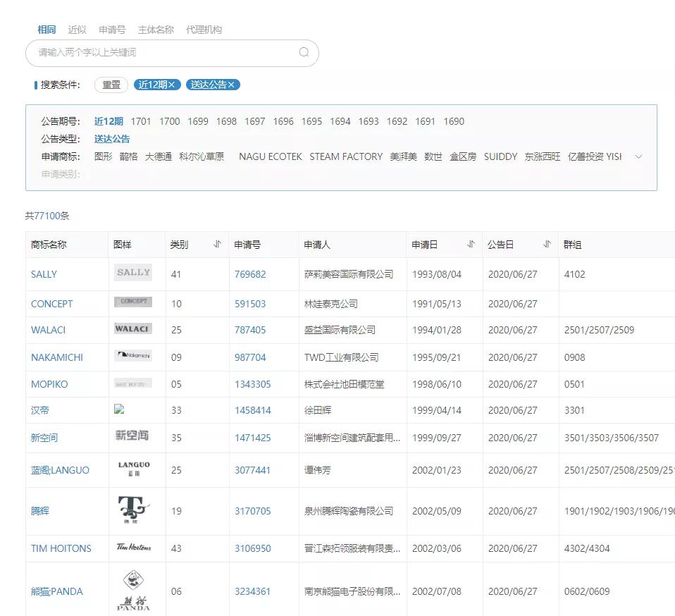Click the 重置 reset button
Image resolution: width=675 pixels, height=616 pixels.
[x=111, y=84]
